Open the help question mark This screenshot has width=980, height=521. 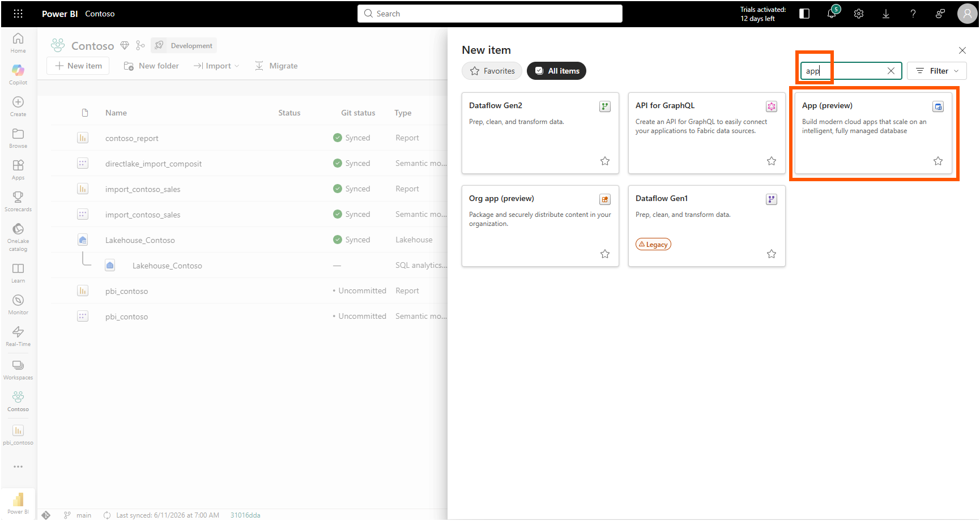[x=913, y=14]
